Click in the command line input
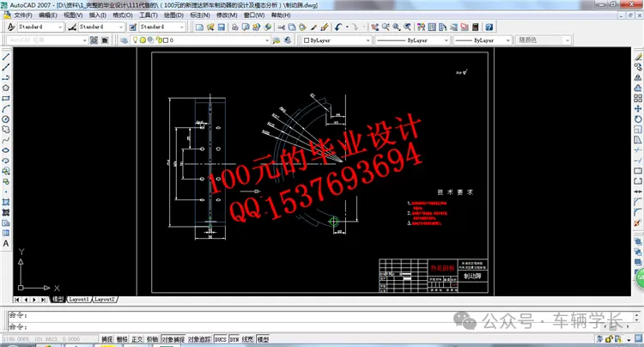 click(x=320, y=327)
